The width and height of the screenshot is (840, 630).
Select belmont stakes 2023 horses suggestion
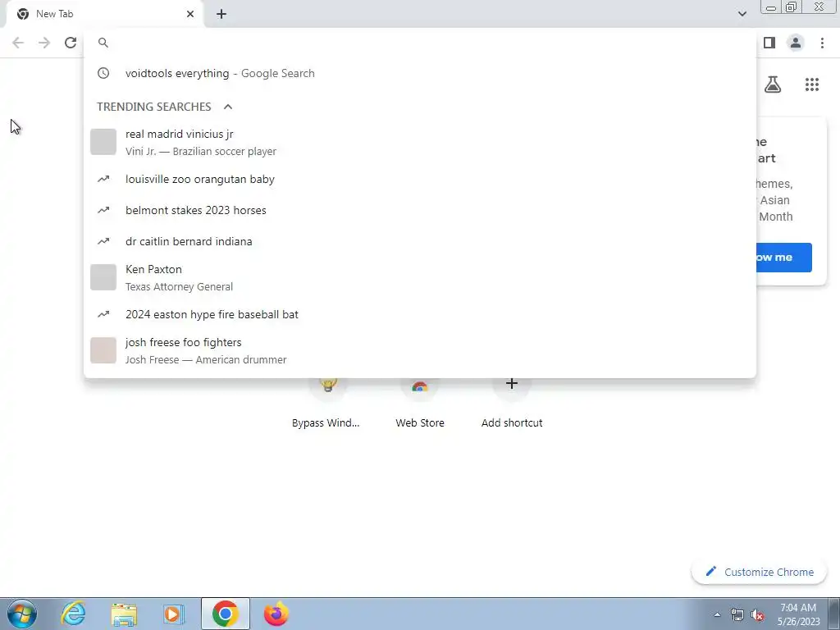click(420, 211)
